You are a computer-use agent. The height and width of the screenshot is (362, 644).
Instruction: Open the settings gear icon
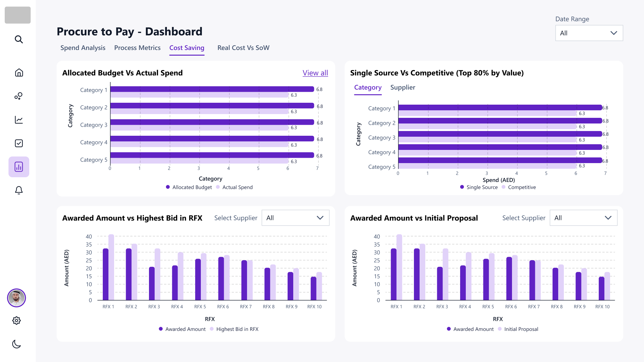[x=16, y=321]
